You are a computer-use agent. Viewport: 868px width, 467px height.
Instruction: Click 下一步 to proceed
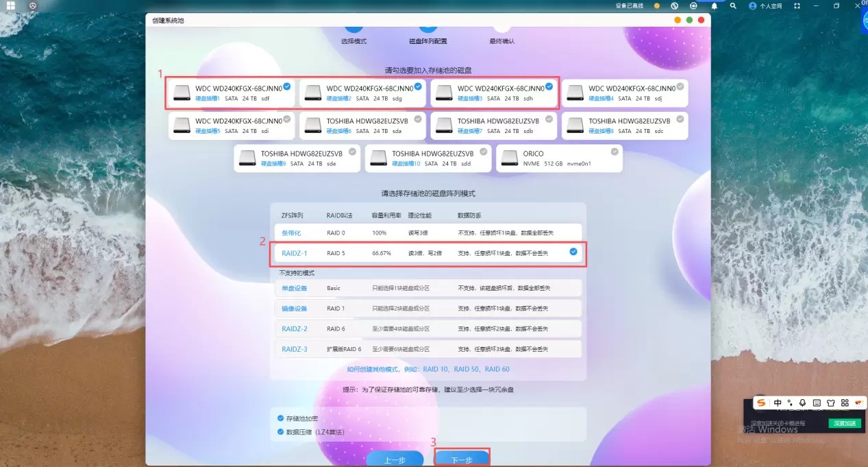[x=462, y=459]
